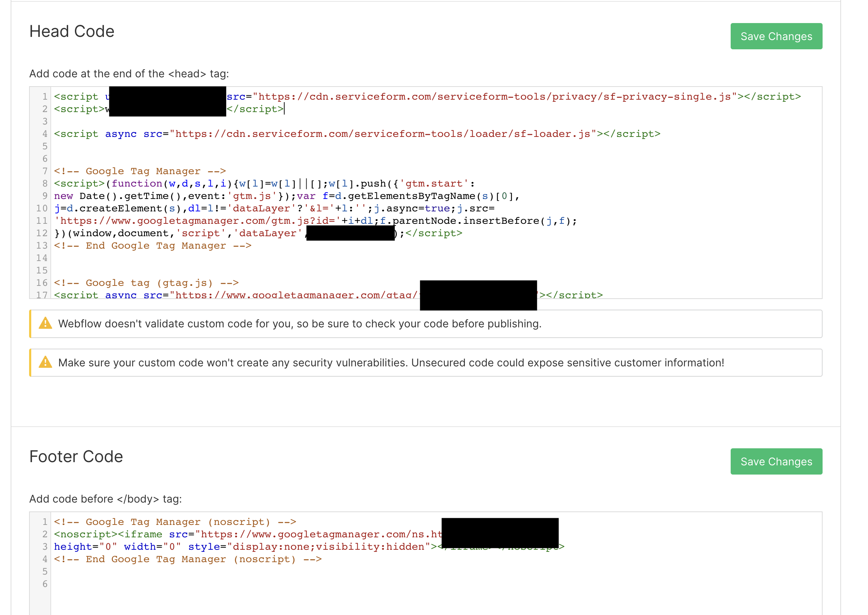The height and width of the screenshot is (615, 868).
Task: Click the "<!-- End Google Tag Manager -->" comment line
Action: click(x=152, y=245)
